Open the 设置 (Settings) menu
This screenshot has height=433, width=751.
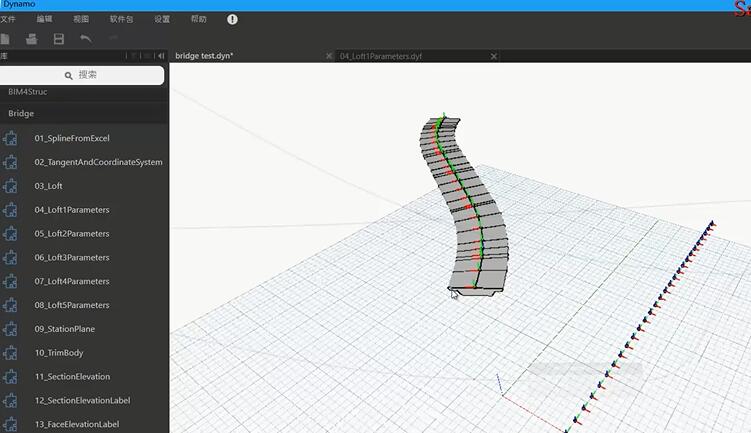click(162, 19)
